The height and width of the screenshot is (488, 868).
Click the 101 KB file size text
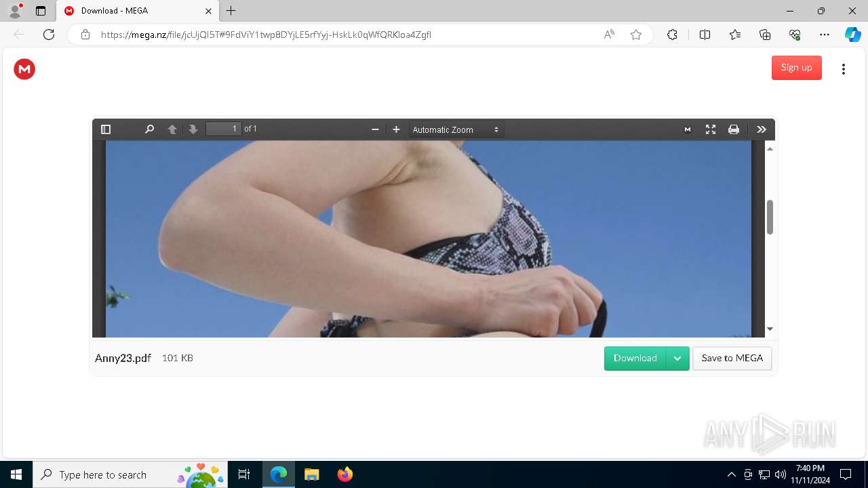(178, 358)
